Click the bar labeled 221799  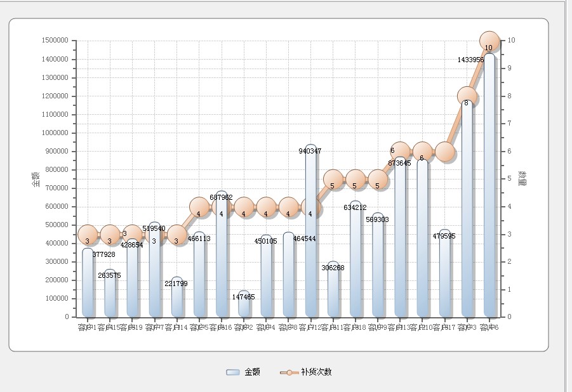[177, 298]
